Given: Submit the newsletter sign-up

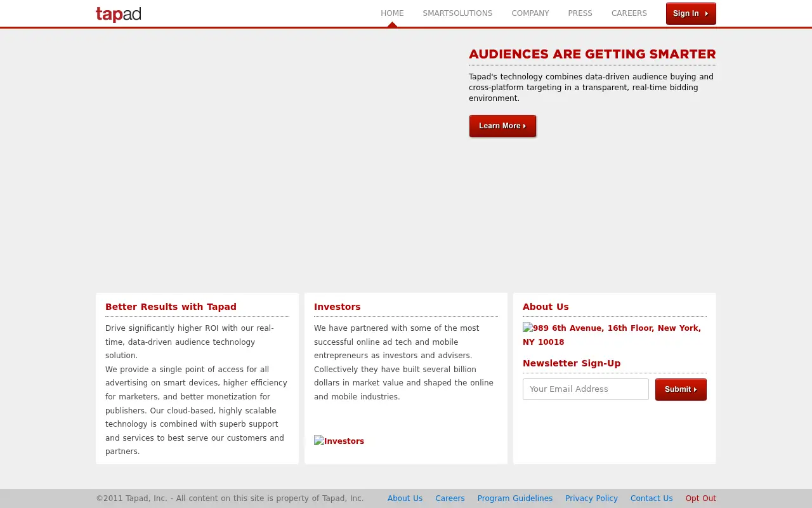Looking at the screenshot, I should 681,389.
